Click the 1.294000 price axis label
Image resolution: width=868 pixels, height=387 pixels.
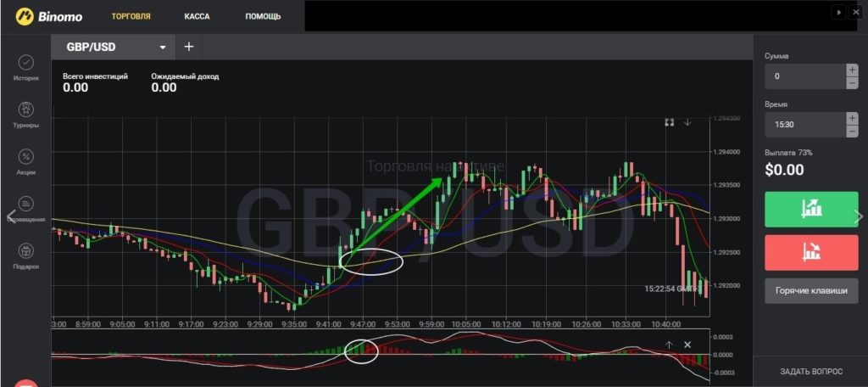click(x=726, y=152)
